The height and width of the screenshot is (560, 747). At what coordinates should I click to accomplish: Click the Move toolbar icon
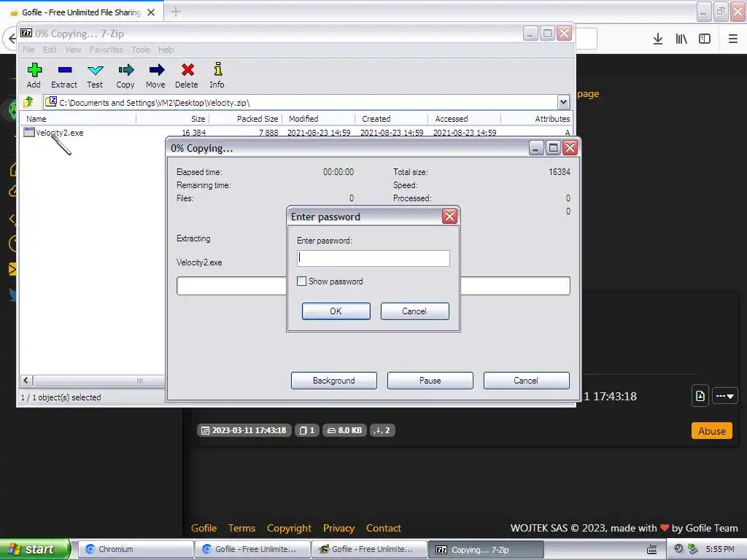[x=156, y=75]
